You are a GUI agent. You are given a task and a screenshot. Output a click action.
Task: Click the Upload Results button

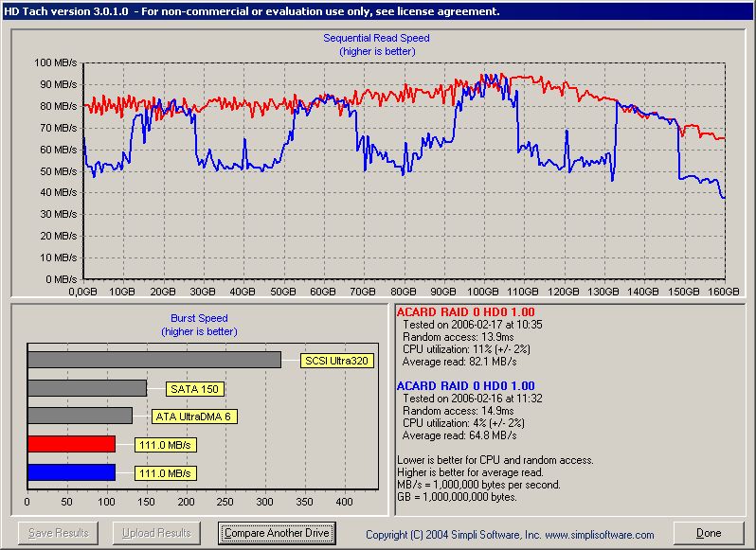(x=157, y=533)
